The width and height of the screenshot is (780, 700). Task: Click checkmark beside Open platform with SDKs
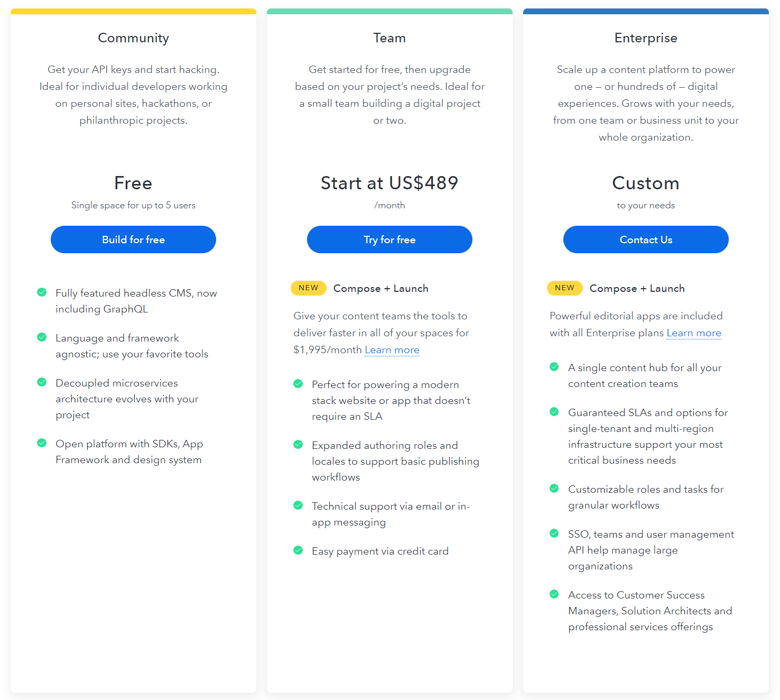click(42, 443)
